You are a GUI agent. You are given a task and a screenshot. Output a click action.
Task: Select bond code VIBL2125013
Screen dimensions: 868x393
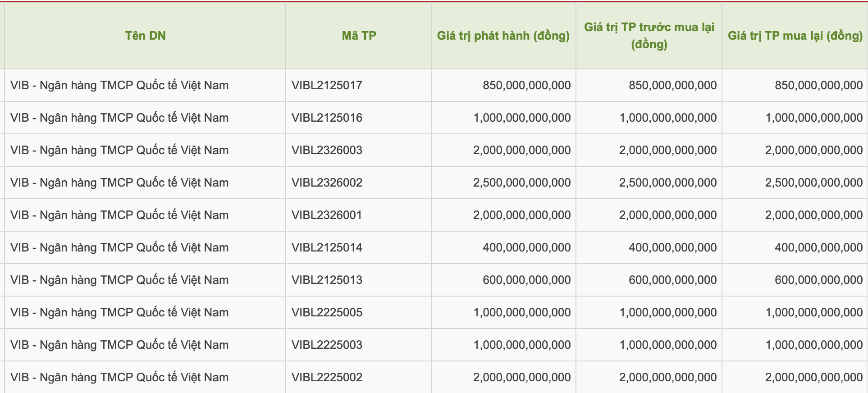pos(327,280)
